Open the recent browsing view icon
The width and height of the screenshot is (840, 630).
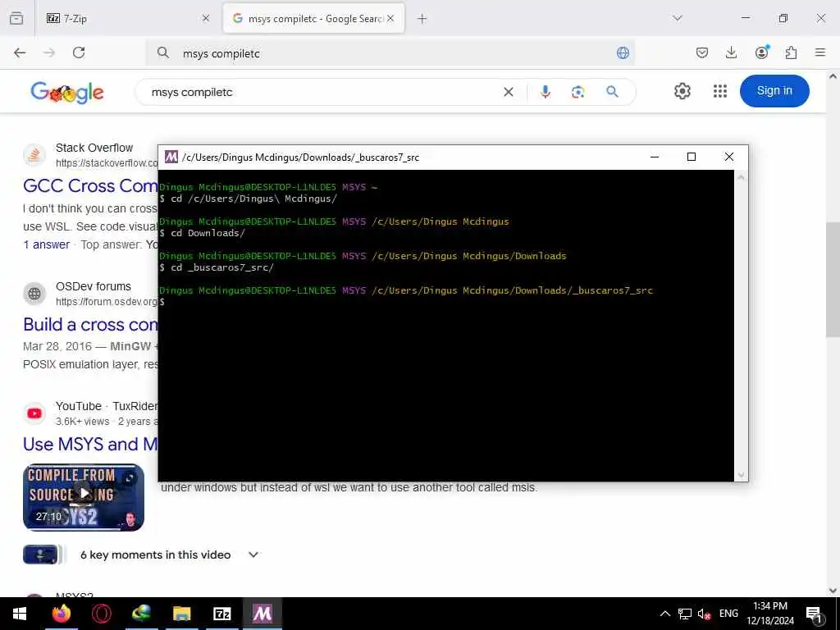(x=16, y=18)
